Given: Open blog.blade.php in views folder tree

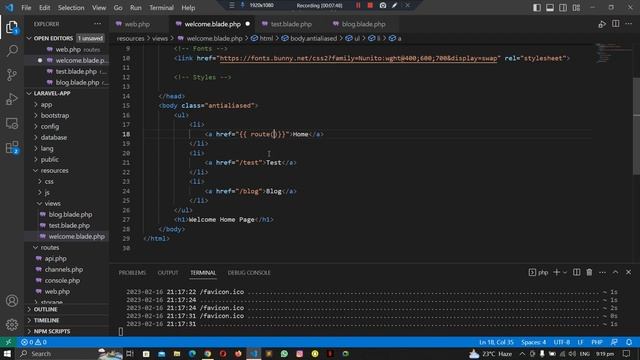Looking at the screenshot, I should [70, 215].
